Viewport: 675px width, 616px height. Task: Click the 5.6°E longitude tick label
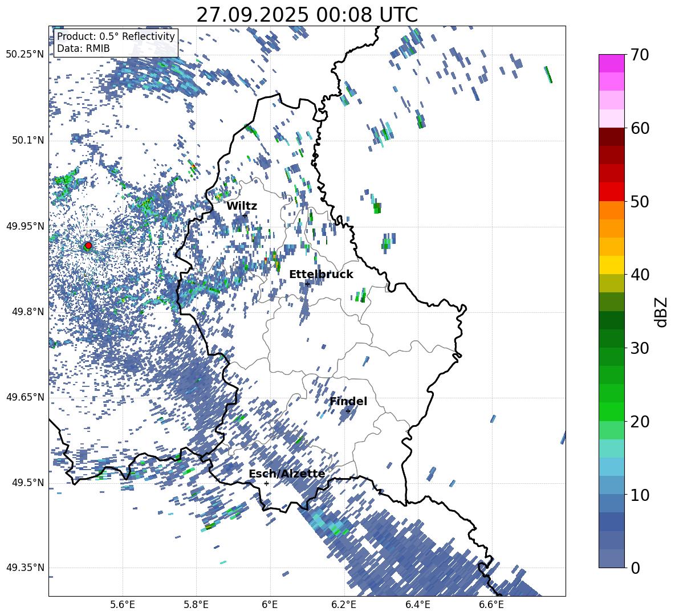123,605
